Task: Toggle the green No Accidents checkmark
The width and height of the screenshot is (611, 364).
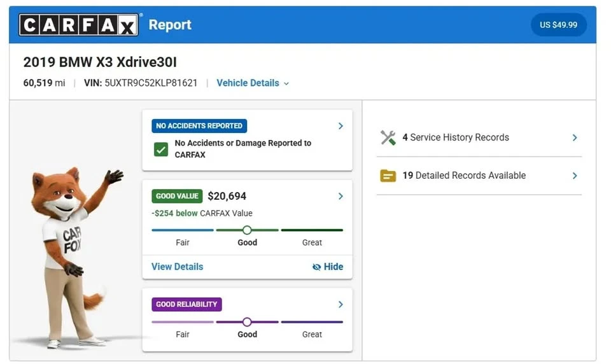Action: (161, 150)
